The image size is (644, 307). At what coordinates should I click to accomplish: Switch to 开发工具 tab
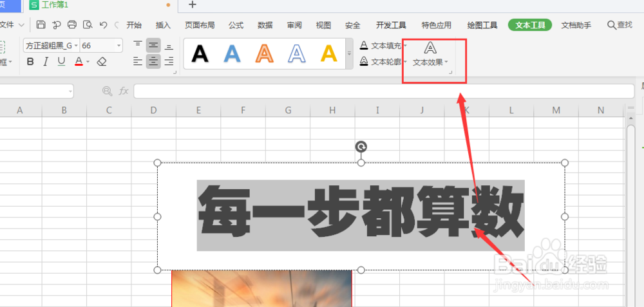(x=391, y=25)
